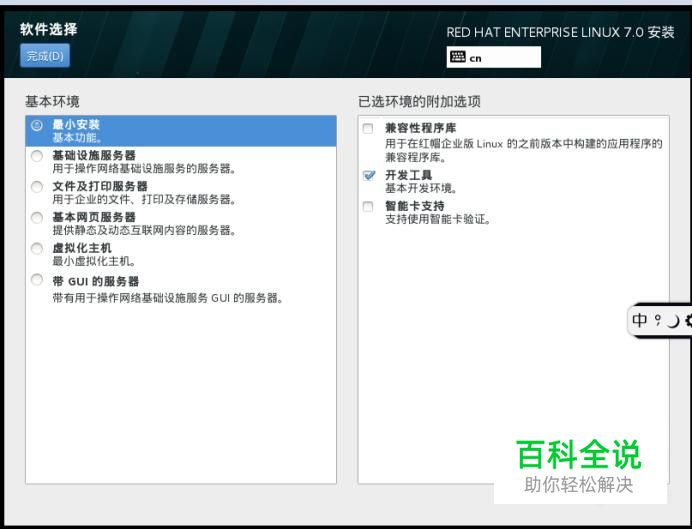Click the description 基本开发环境。
Image resolution: width=692 pixels, height=529 pixels.
(421, 188)
